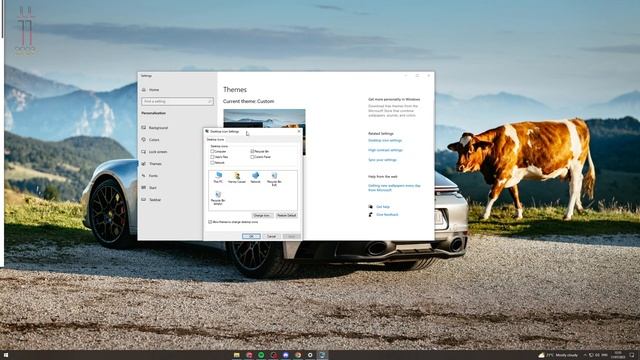Select the Desktop Icons tab
The image size is (640, 360).
[215, 140]
